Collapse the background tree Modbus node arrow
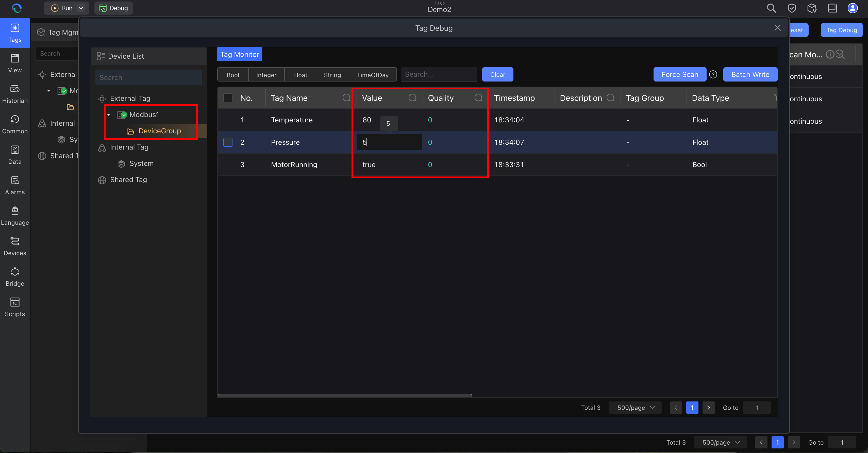The image size is (868, 453). pos(49,91)
